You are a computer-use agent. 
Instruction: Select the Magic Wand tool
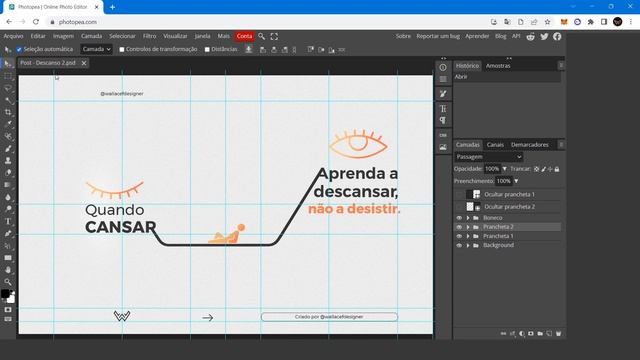pyautogui.click(x=8, y=100)
